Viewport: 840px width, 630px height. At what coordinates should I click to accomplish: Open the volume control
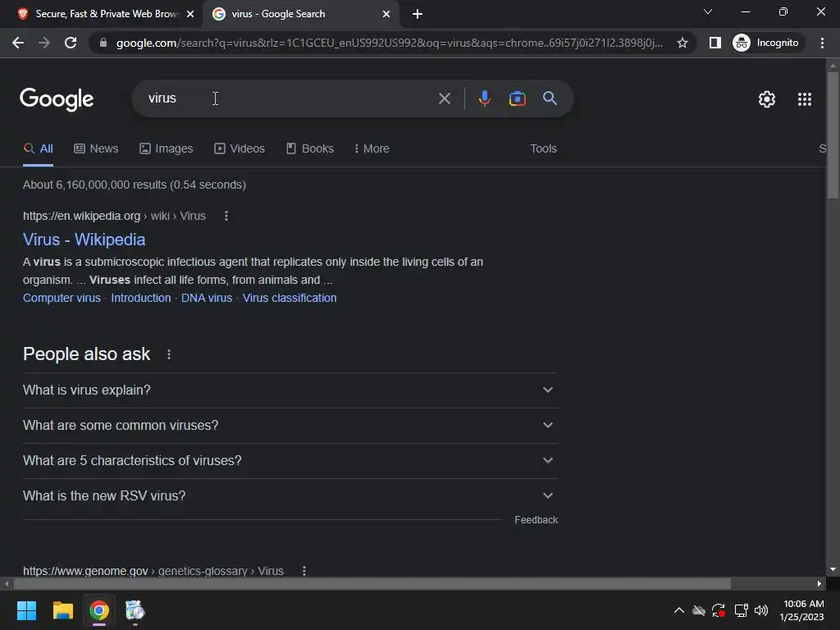pos(761,610)
